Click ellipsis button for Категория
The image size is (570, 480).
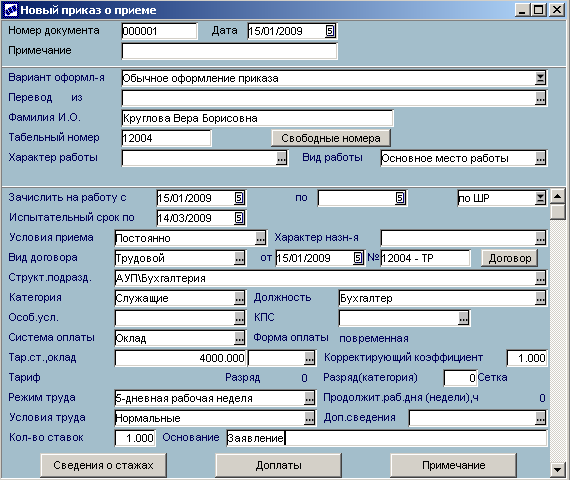[x=239, y=298]
